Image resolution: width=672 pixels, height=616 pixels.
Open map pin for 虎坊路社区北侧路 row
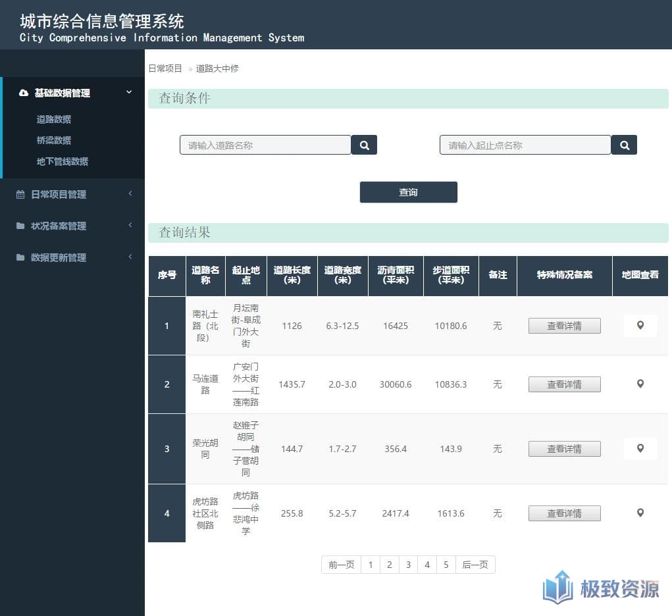click(640, 513)
